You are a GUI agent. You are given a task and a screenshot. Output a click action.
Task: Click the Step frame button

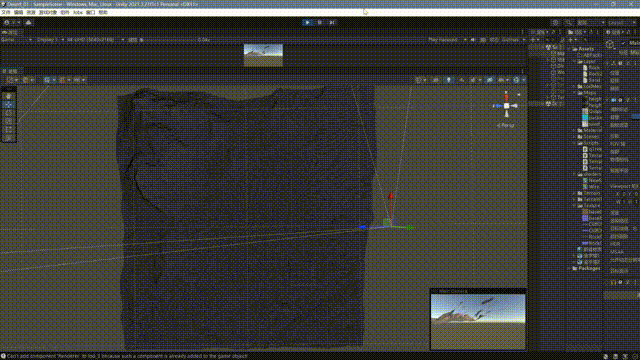click(332, 22)
